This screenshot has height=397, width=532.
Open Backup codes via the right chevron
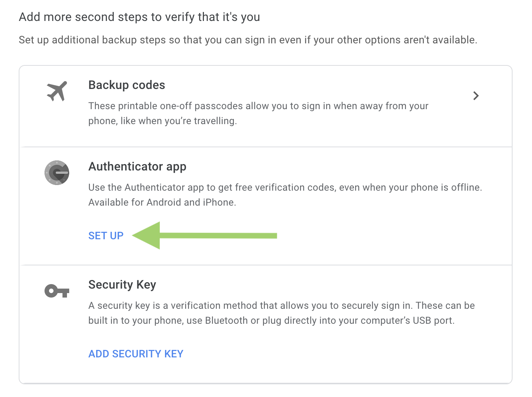pyautogui.click(x=476, y=96)
